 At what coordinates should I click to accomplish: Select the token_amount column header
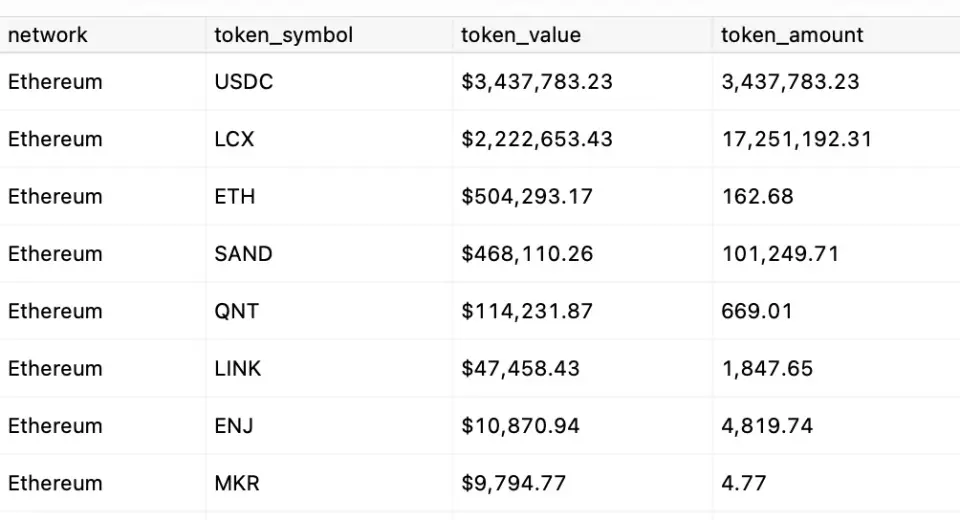pyautogui.click(x=792, y=35)
